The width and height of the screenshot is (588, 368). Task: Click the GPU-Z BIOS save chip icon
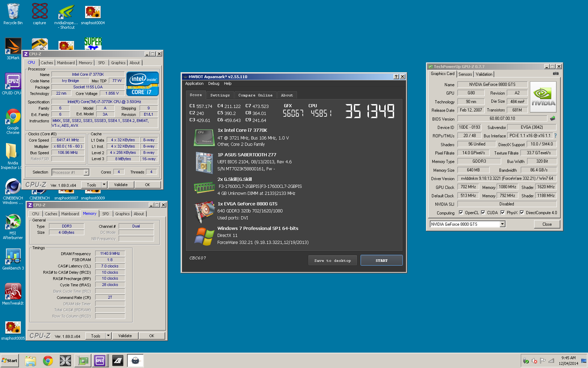(553, 118)
